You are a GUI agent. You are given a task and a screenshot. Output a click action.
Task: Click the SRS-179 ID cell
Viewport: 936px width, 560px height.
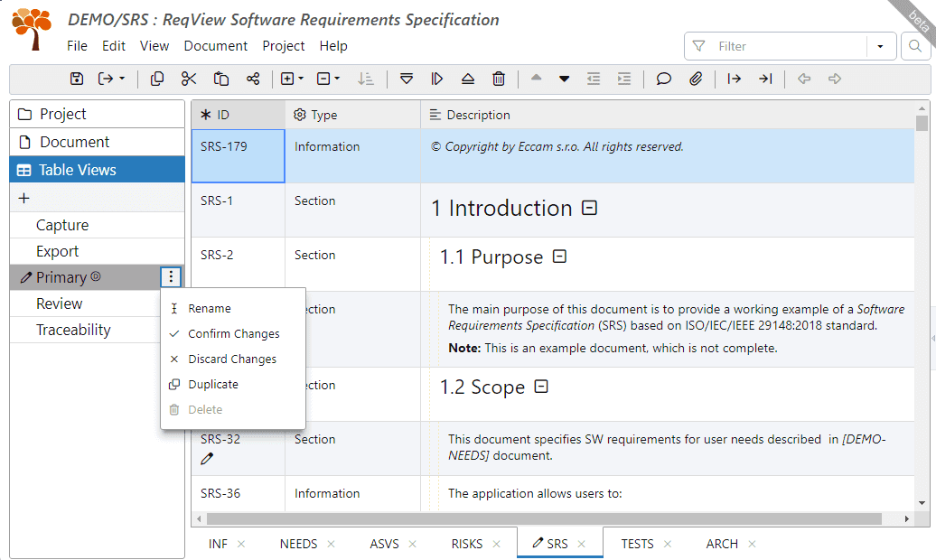coord(239,156)
